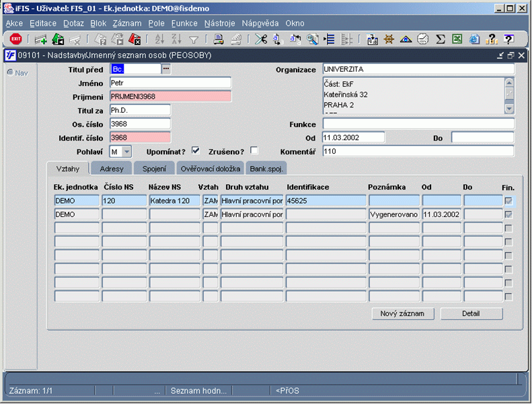Open the Dotaz menu
This screenshot has width=532, height=404.
click(x=73, y=24)
